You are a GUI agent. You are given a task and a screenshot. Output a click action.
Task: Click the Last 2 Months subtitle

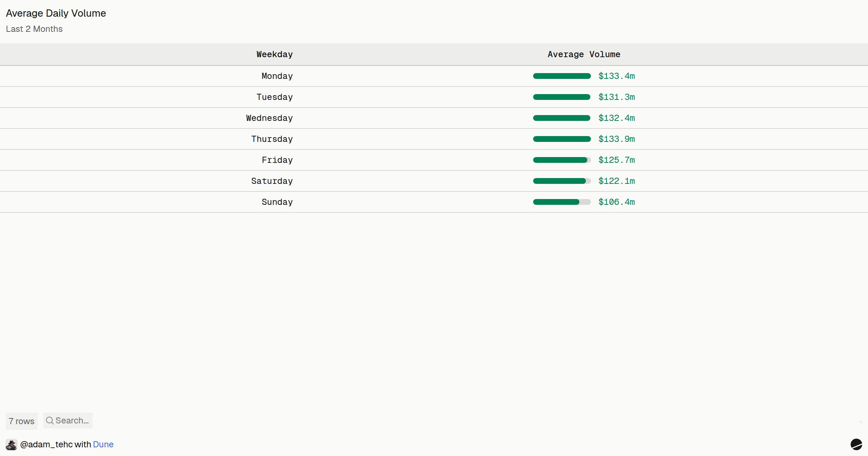[34, 29]
